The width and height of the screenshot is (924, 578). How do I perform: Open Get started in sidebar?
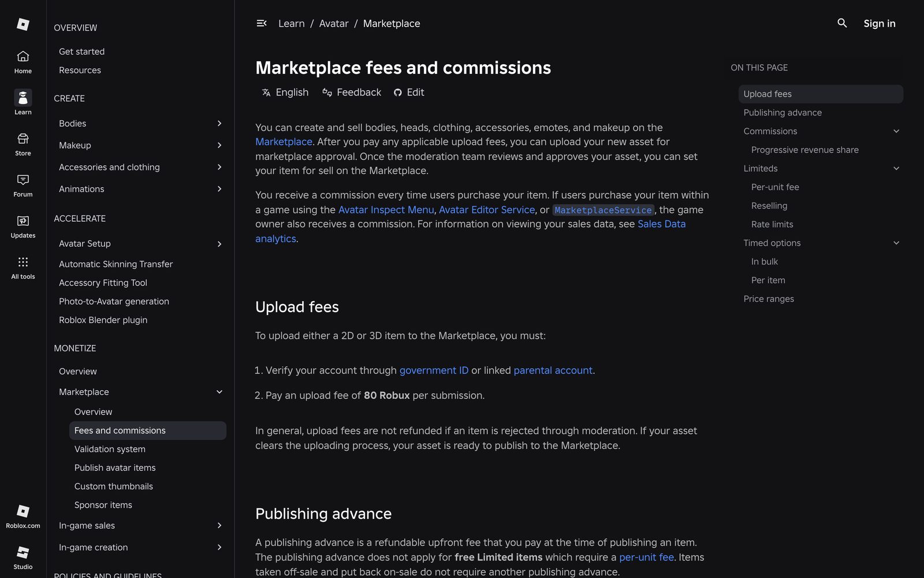click(x=82, y=51)
